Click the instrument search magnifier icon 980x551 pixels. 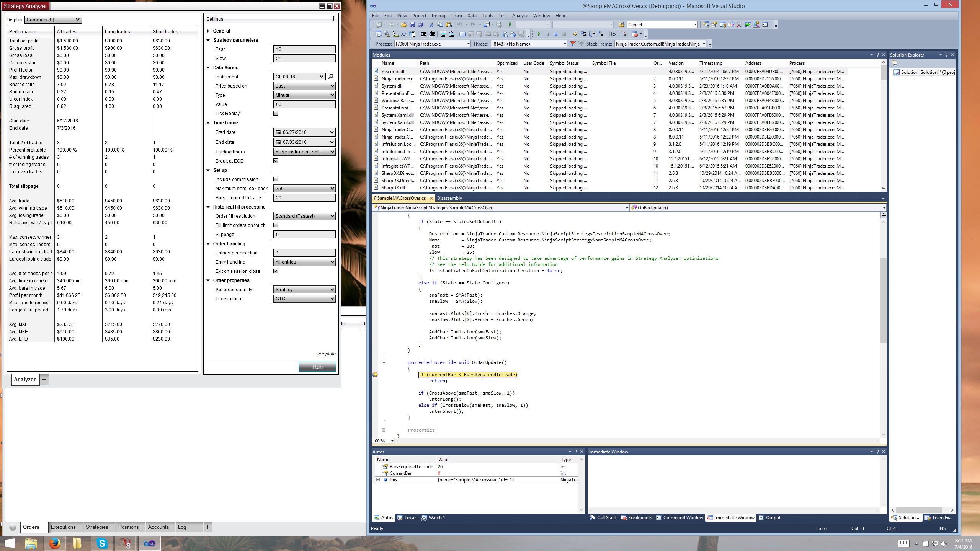(x=331, y=77)
